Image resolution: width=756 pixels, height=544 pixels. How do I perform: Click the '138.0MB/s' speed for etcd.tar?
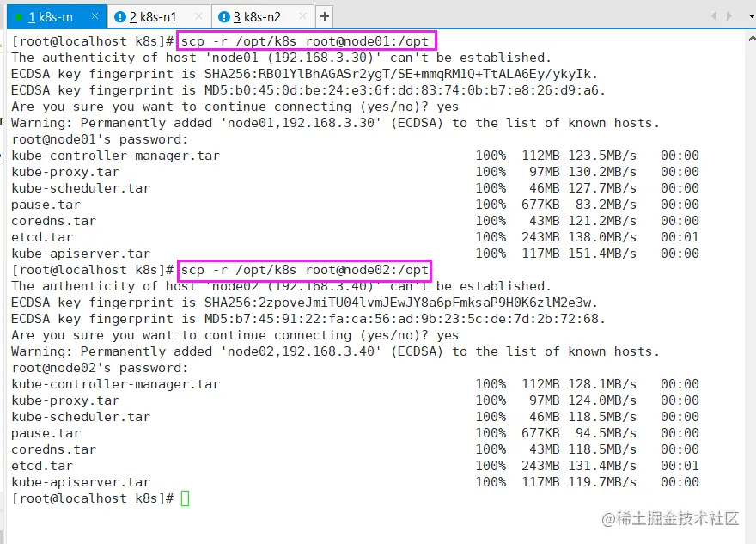click(602, 237)
